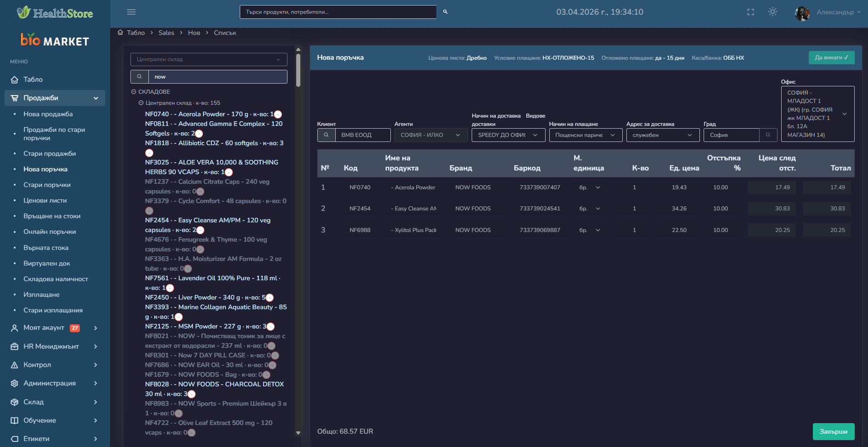Viewport: 868px width, 447px height.
Task: Open the unit dropdown in the NF2454 row
Action: 590,209
